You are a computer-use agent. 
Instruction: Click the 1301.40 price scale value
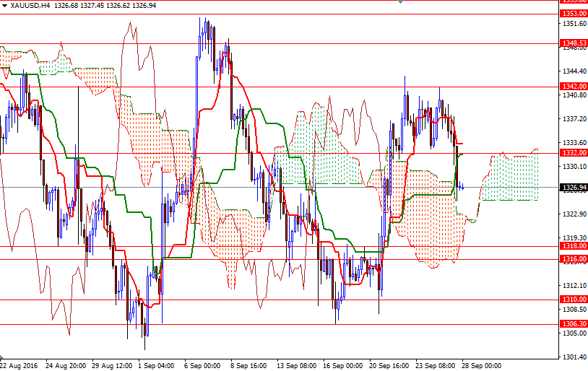point(574,357)
